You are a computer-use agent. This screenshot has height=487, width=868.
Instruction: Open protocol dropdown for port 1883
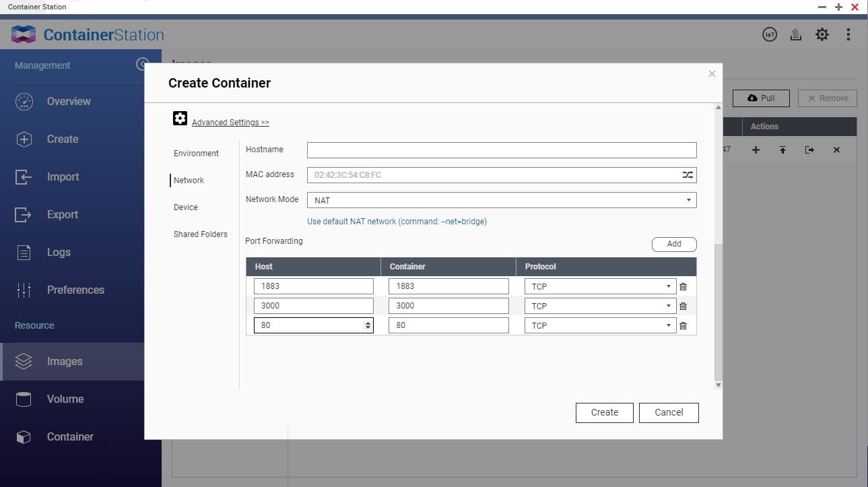(x=600, y=286)
